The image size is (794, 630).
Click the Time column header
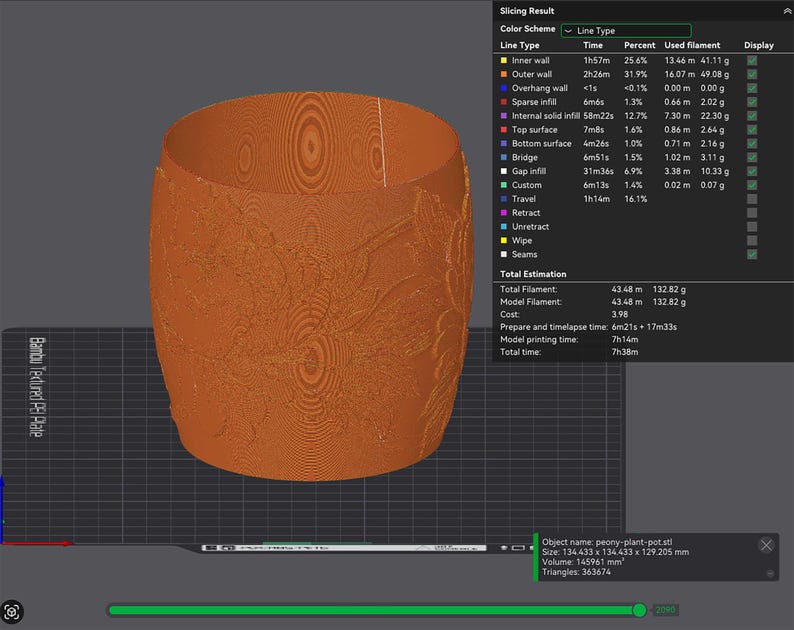point(593,45)
